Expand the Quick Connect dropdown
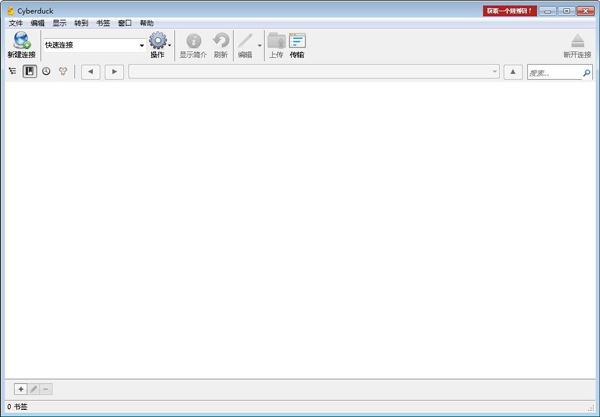This screenshot has width=600, height=417. point(142,45)
